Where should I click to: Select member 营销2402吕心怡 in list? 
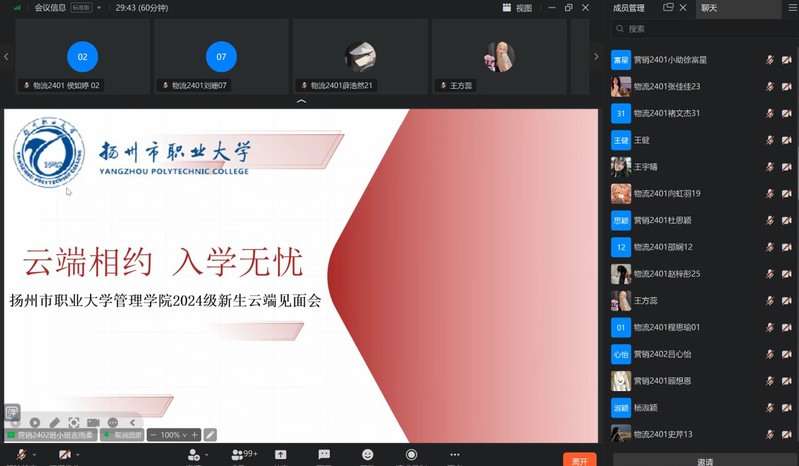(x=703, y=354)
